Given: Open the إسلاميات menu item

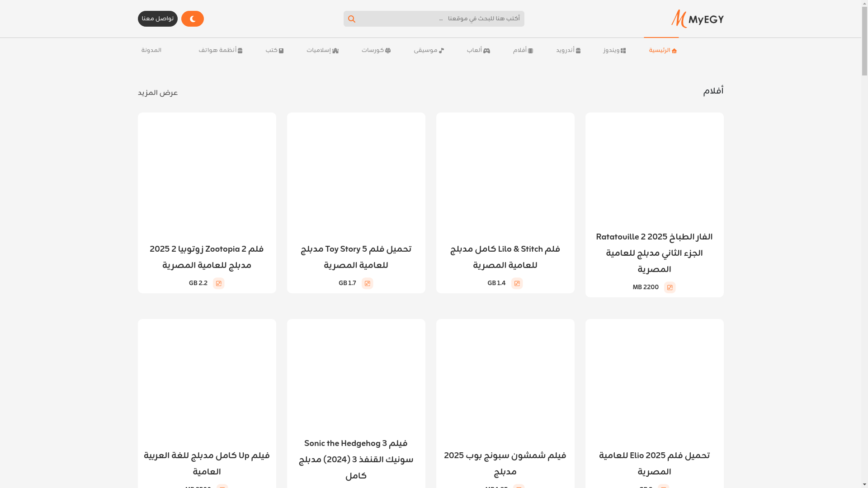Looking at the screenshot, I should tap(322, 51).
